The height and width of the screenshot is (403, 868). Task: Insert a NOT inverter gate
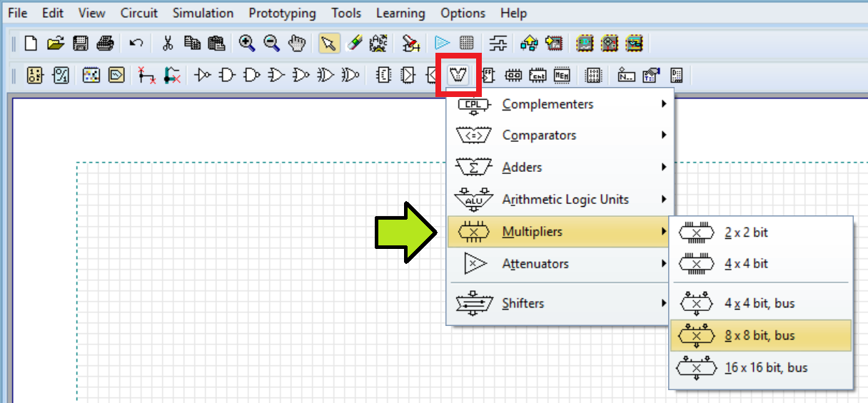(203, 74)
